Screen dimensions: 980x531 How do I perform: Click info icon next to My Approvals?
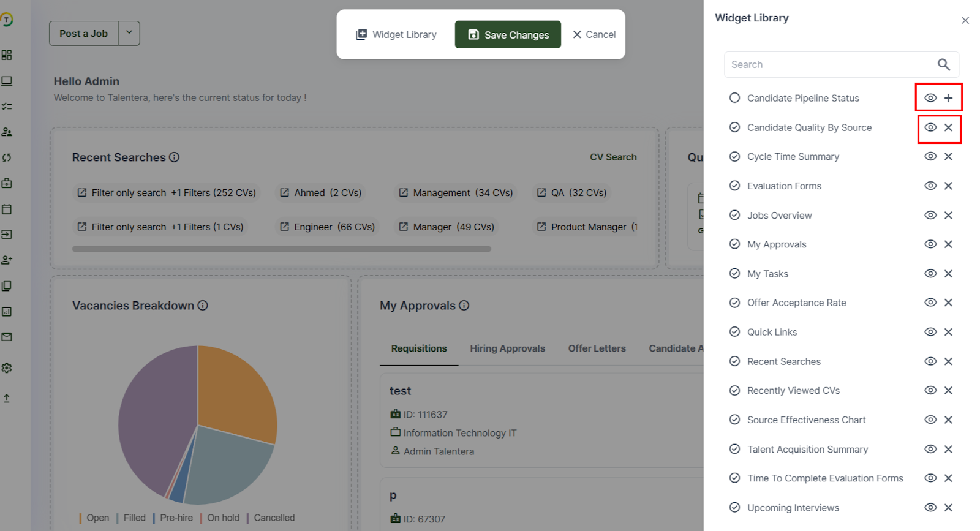[464, 306]
